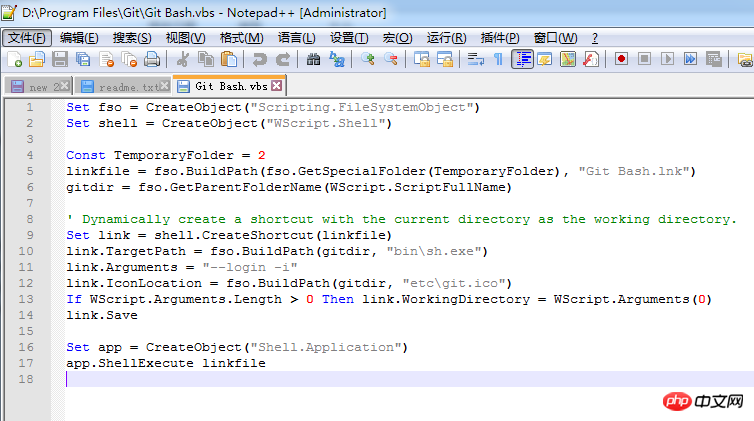Start macro recording red dot icon
The height and width of the screenshot is (421, 754).
pos(621,59)
